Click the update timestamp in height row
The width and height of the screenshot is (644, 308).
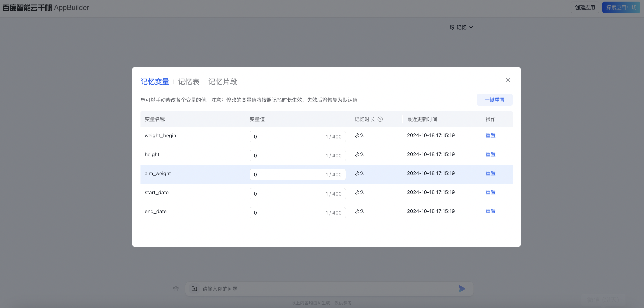[x=431, y=154]
